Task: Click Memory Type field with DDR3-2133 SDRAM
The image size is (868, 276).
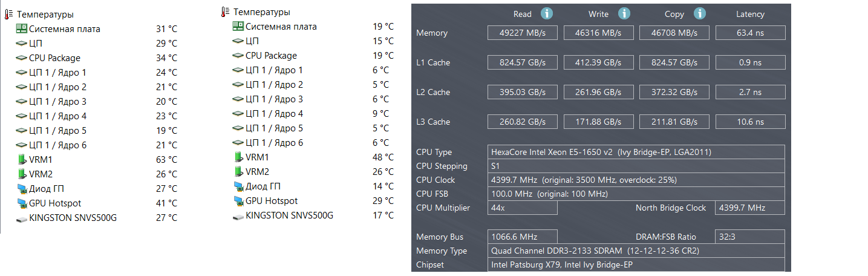Action: tap(636, 251)
